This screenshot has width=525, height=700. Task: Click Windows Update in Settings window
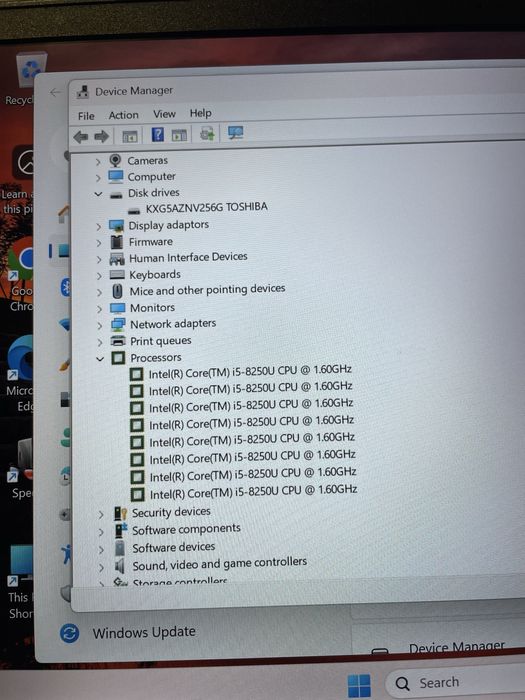tap(144, 632)
